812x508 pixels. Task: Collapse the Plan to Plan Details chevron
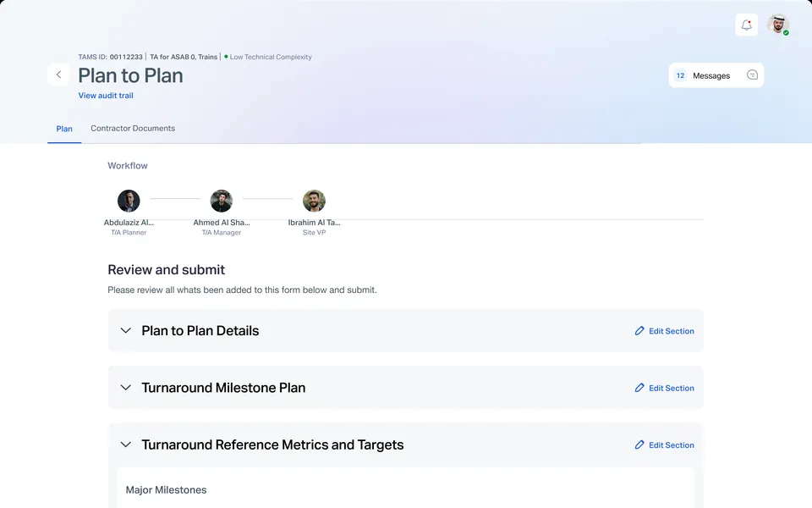point(125,331)
